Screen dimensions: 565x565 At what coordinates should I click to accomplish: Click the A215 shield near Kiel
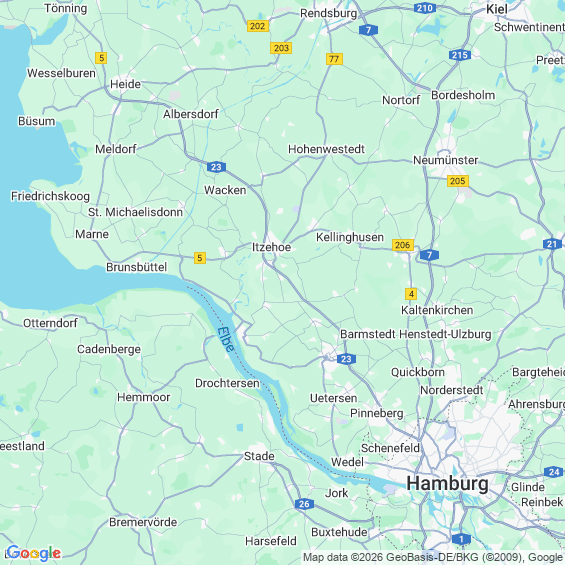[x=460, y=55]
